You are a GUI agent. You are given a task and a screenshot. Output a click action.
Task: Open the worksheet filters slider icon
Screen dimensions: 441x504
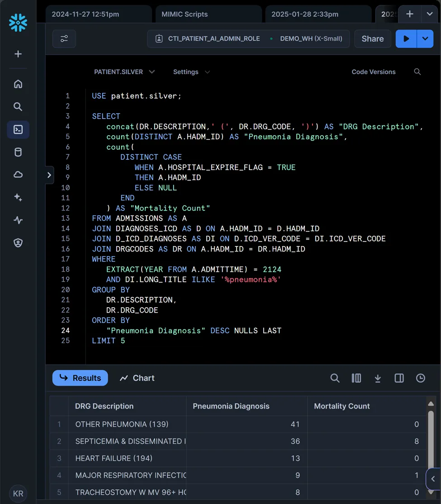pos(64,38)
